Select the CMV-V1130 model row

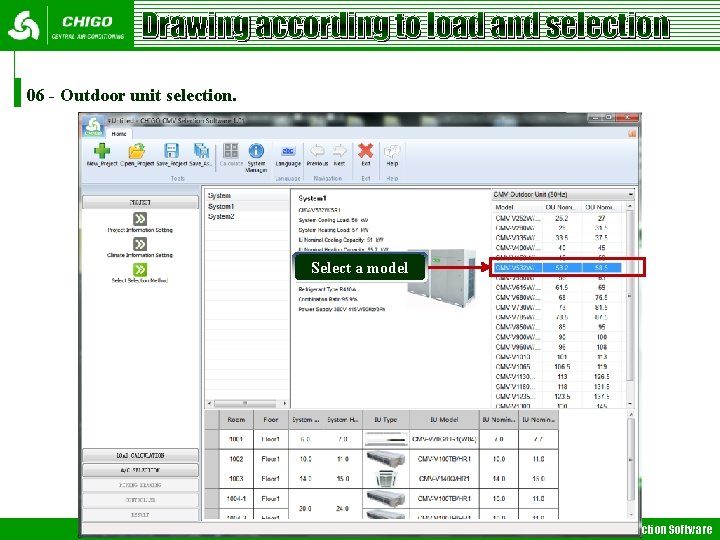(558, 377)
